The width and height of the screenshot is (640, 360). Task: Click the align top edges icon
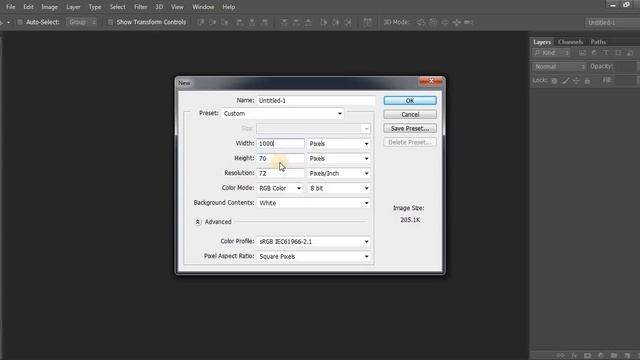[x=201, y=22]
